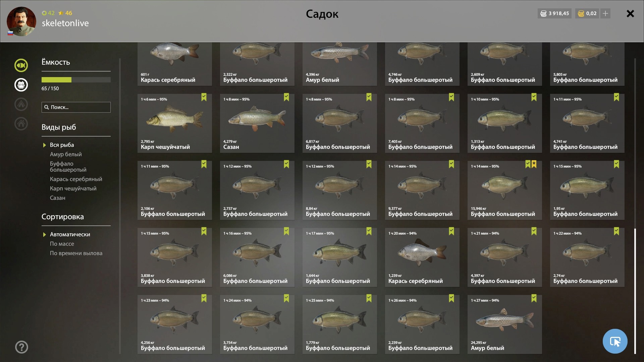Toggle bookmark on the Амур белый 24,295 kg card
The image size is (644, 362).
pos(534,298)
